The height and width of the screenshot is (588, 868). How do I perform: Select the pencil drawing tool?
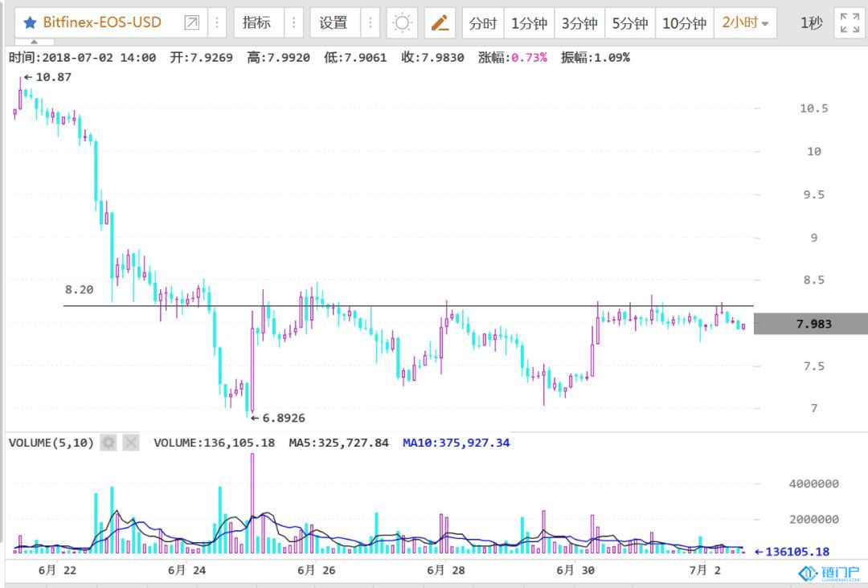(x=440, y=22)
